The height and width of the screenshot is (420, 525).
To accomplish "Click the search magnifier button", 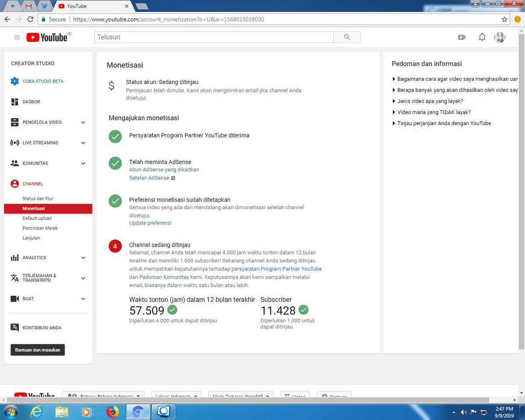I will pyautogui.click(x=347, y=37).
